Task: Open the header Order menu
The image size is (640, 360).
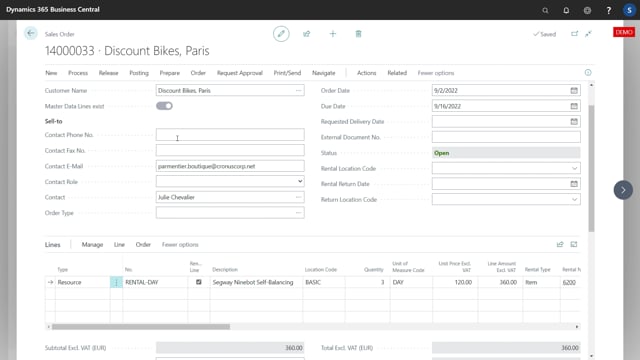Action: coord(198,73)
